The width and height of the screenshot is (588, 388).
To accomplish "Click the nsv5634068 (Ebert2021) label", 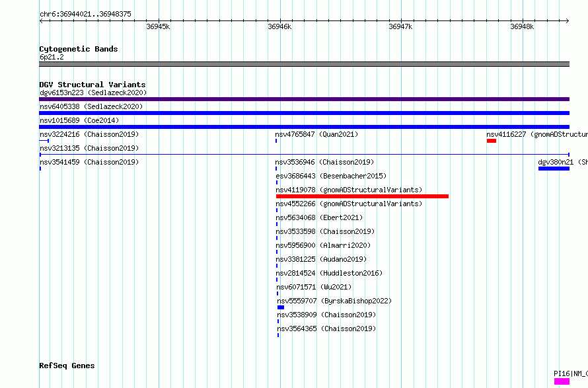I will coord(319,217).
